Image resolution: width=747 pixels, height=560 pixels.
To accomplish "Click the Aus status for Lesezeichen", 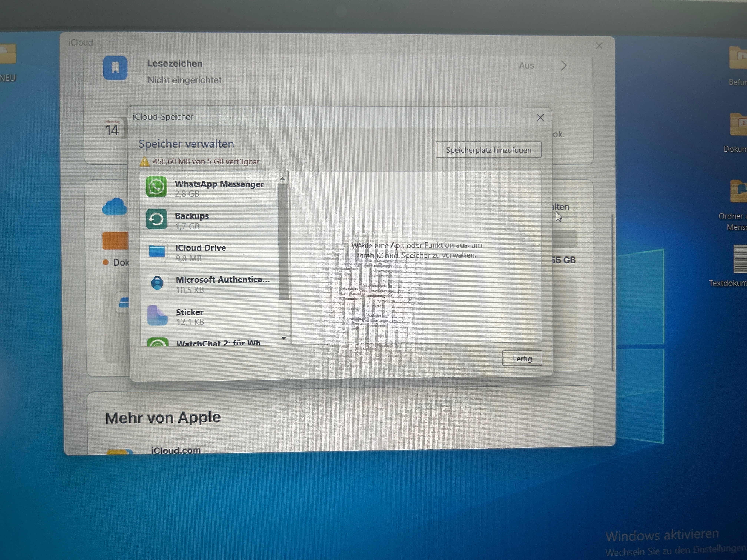I will 526,66.
